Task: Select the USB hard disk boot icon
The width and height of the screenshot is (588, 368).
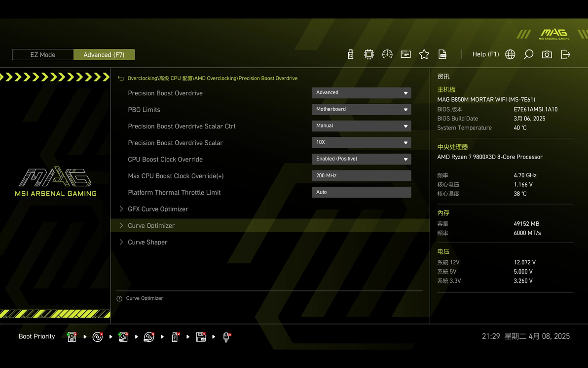Action: 123,337
